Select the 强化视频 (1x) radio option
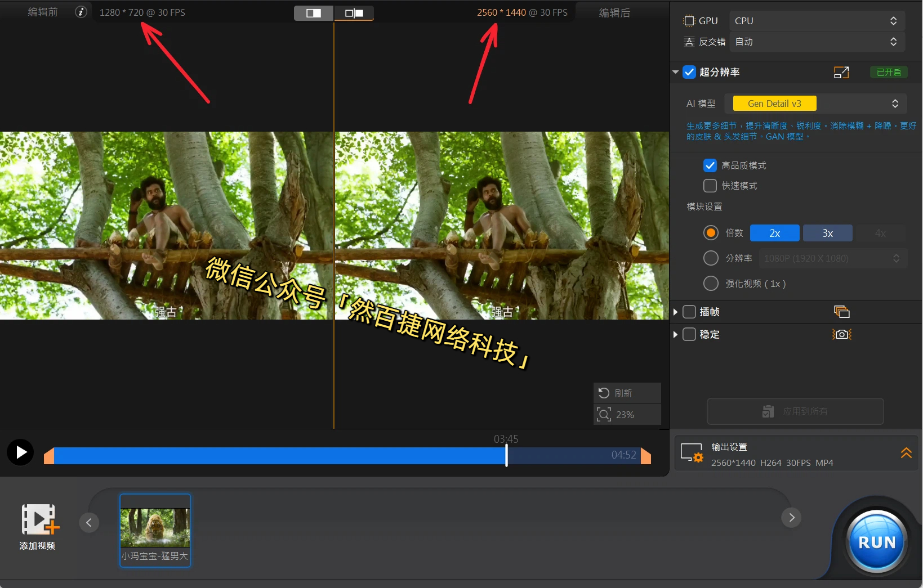This screenshot has height=588, width=923. (711, 284)
